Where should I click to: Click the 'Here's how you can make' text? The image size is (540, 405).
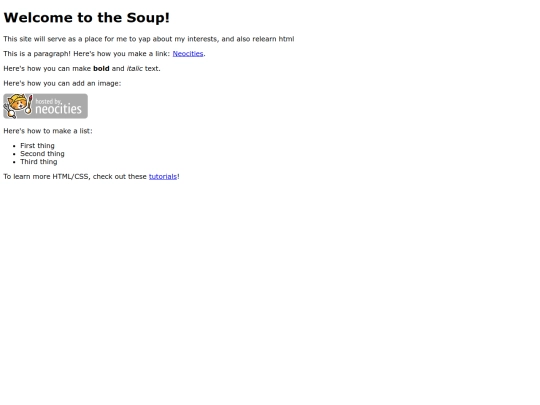click(x=47, y=69)
